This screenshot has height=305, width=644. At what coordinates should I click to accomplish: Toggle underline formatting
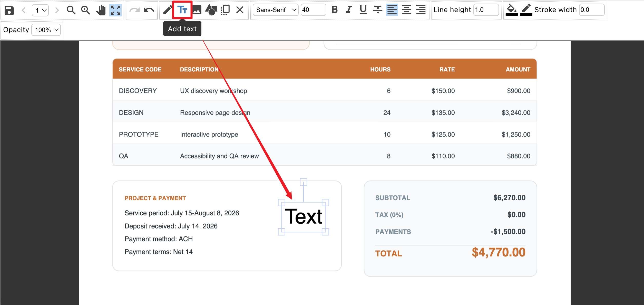pos(363,10)
